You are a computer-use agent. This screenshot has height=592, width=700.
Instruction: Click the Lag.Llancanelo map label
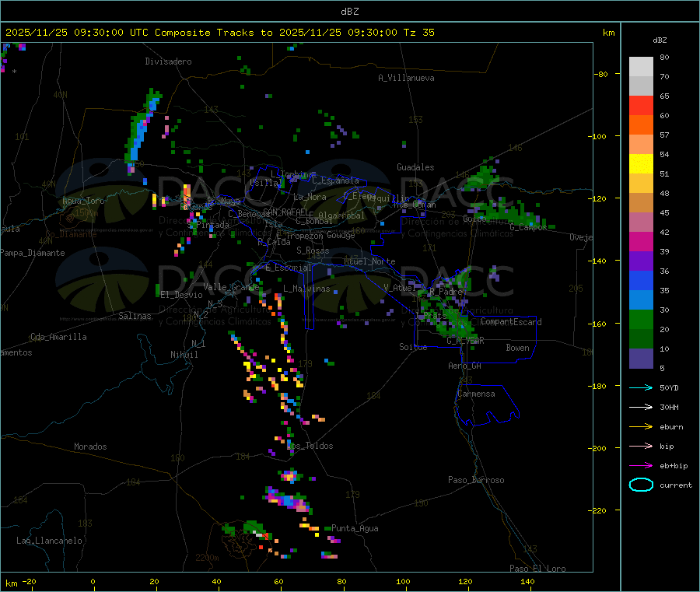(49, 541)
